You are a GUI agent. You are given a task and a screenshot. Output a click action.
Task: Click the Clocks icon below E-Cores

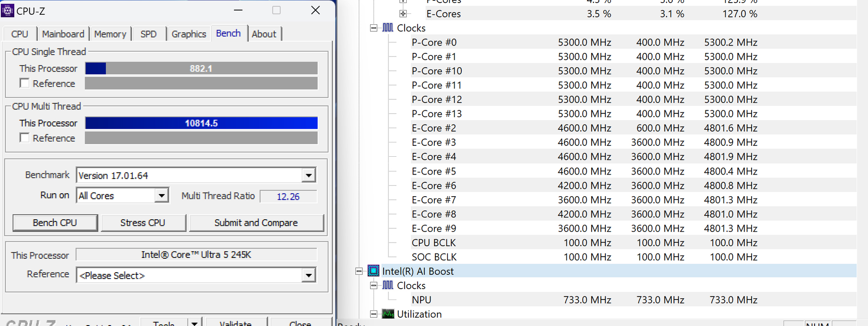(388, 28)
